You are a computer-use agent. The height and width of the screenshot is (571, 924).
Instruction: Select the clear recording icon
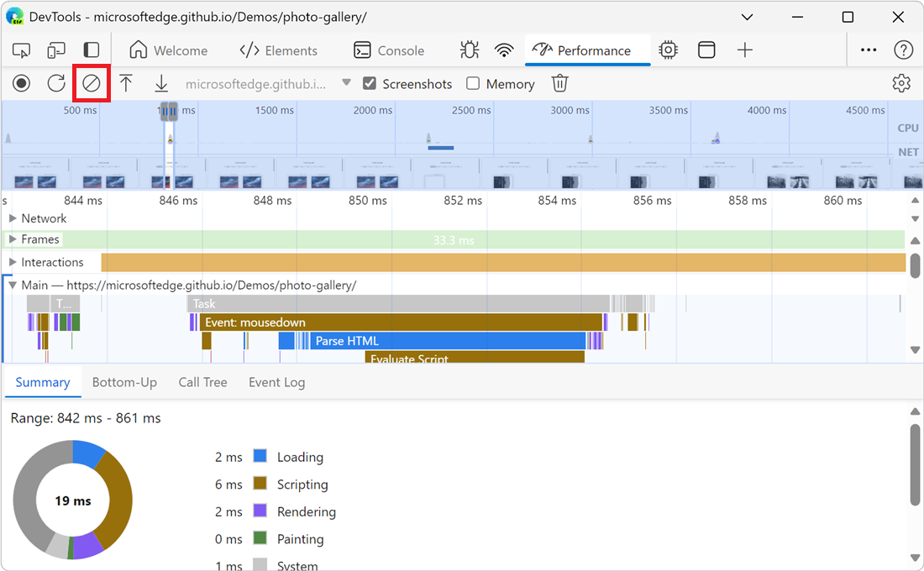click(x=91, y=83)
